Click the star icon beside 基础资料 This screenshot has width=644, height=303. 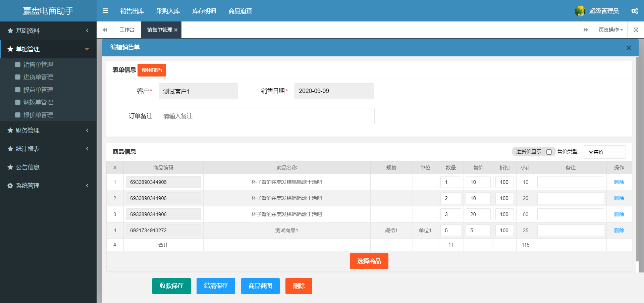tap(10, 31)
